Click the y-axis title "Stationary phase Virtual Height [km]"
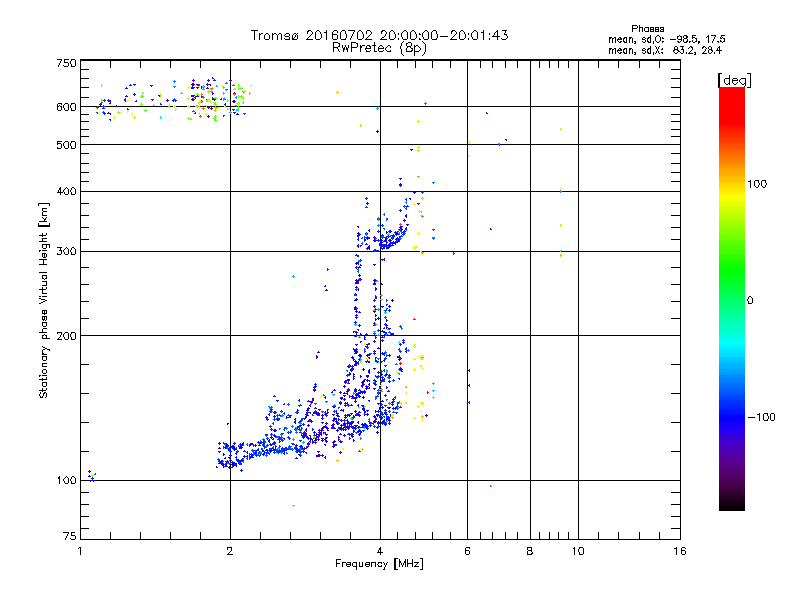This screenshot has width=800, height=600. [x=43, y=300]
